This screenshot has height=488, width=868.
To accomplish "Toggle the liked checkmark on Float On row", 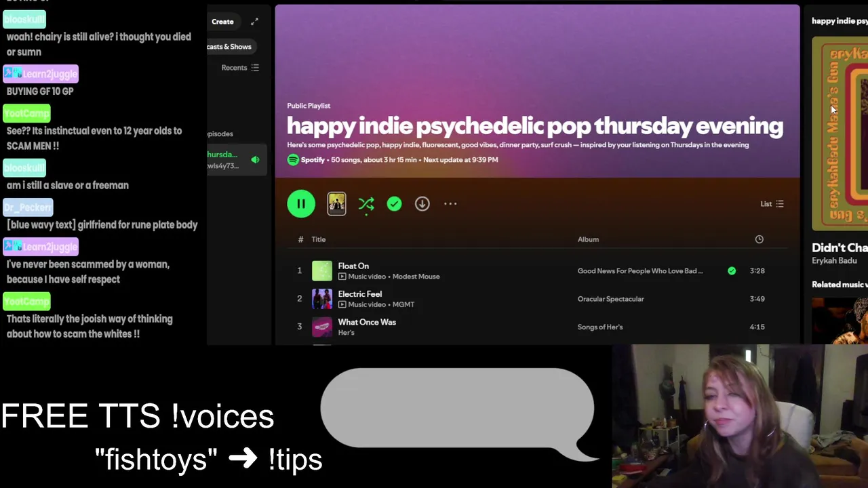I will tap(732, 271).
